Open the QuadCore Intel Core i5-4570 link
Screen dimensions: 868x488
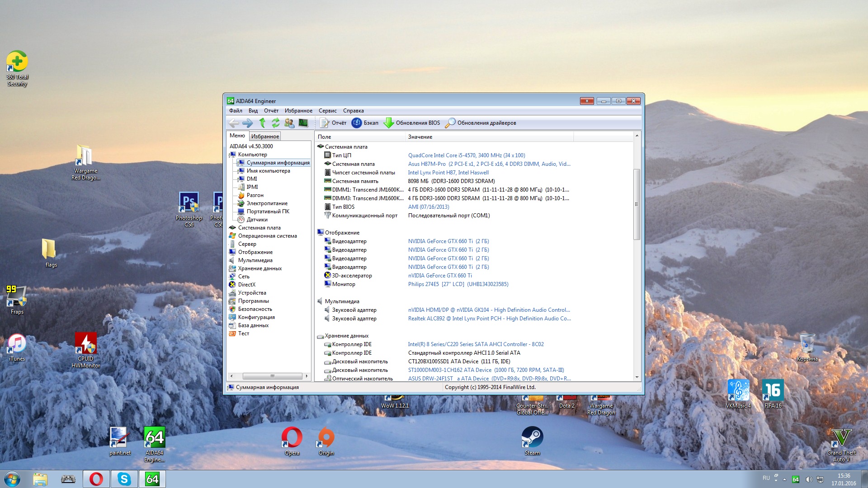click(x=466, y=155)
